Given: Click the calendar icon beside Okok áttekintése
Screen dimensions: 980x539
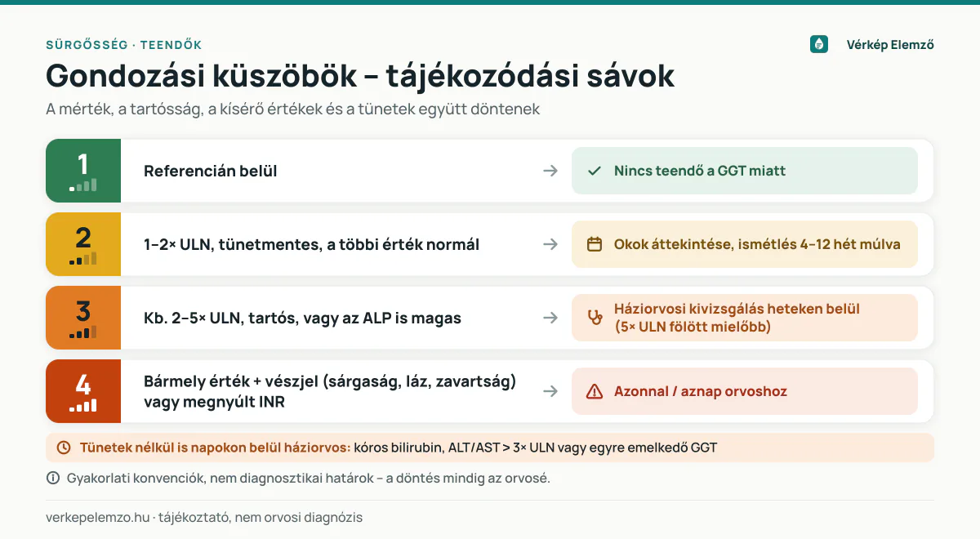Looking at the screenshot, I should click(595, 244).
